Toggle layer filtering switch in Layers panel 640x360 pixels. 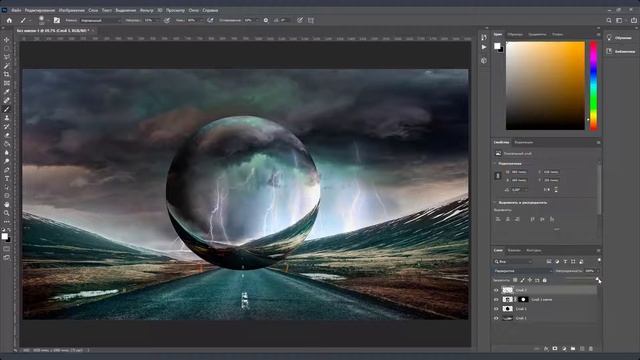click(x=599, y=260)
